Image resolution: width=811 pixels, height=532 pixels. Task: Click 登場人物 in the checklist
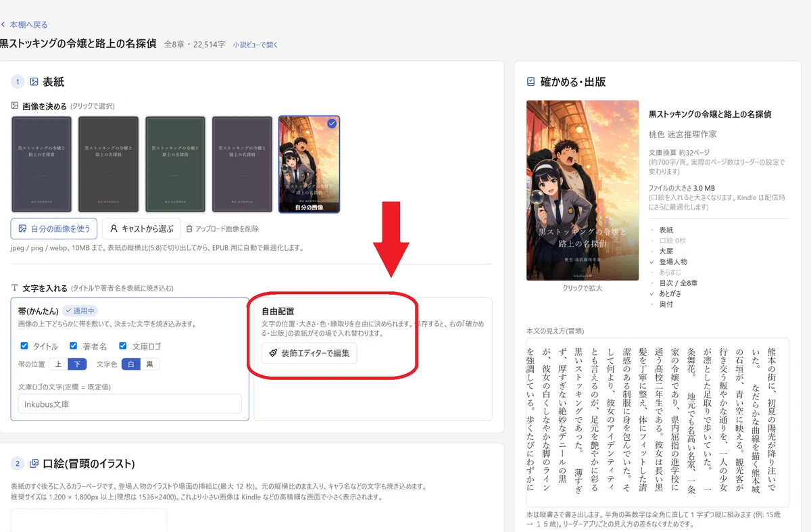coord(672,262)
